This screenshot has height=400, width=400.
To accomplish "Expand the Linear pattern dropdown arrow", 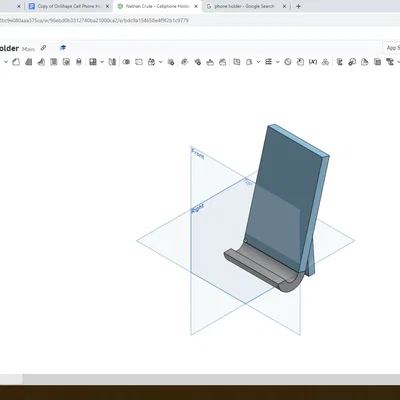I will pyautogui.click(x=102, y=62).
